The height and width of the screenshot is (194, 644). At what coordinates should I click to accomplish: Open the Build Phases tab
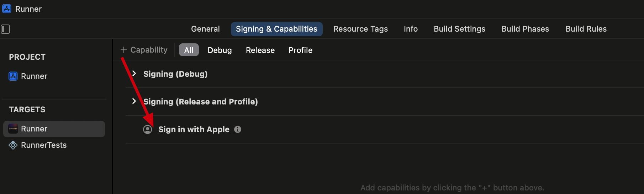click(x=525, y=29)
